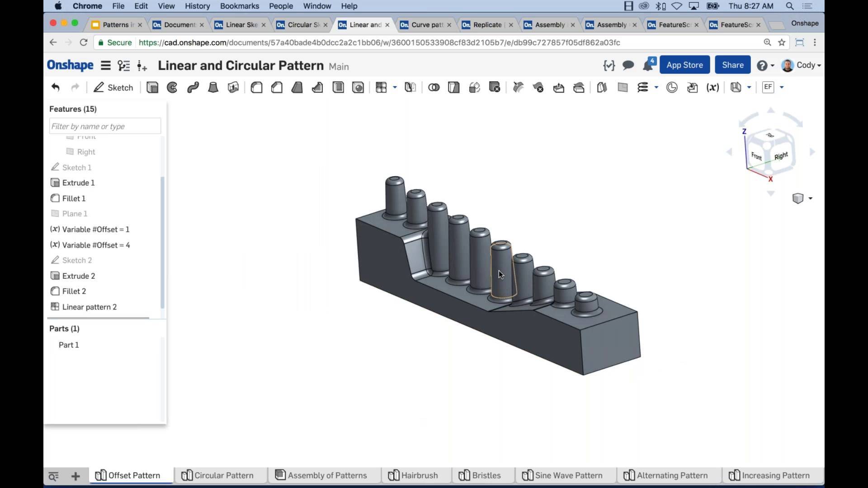
Task: Open the EF custom features dropdown
Action: point(781,87)
